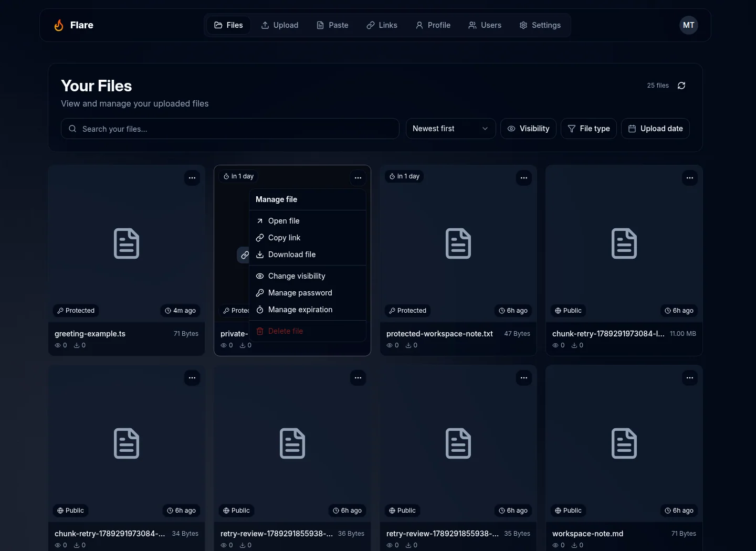Click the greeting-example.ts file name
The width and height of the screenshot is (756, 551).
pos(90,334)
